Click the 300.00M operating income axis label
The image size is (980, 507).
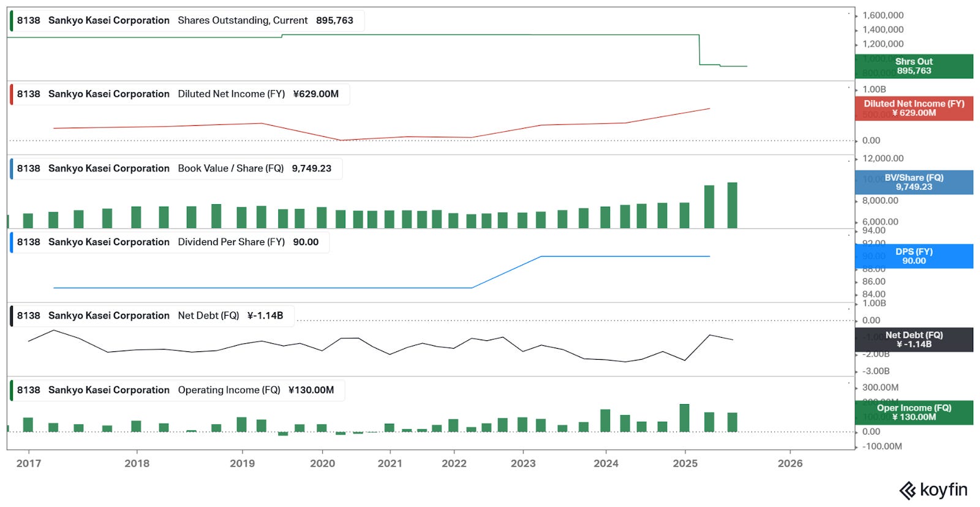880,387
